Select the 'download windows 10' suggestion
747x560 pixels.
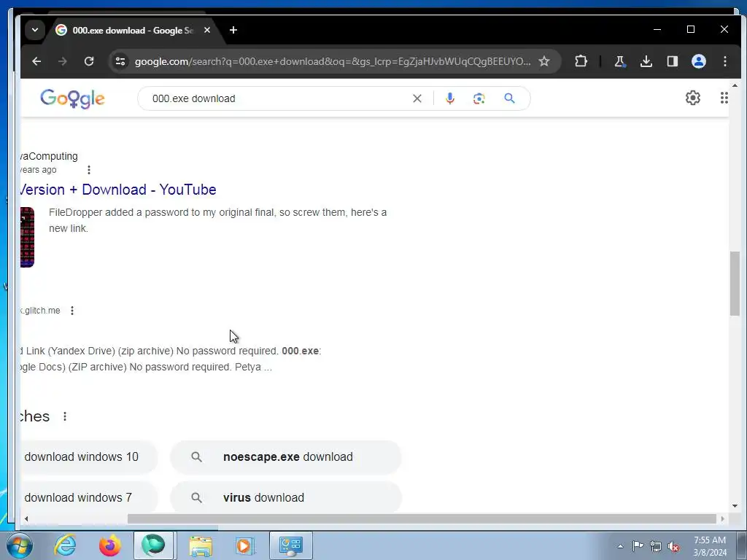89,457
